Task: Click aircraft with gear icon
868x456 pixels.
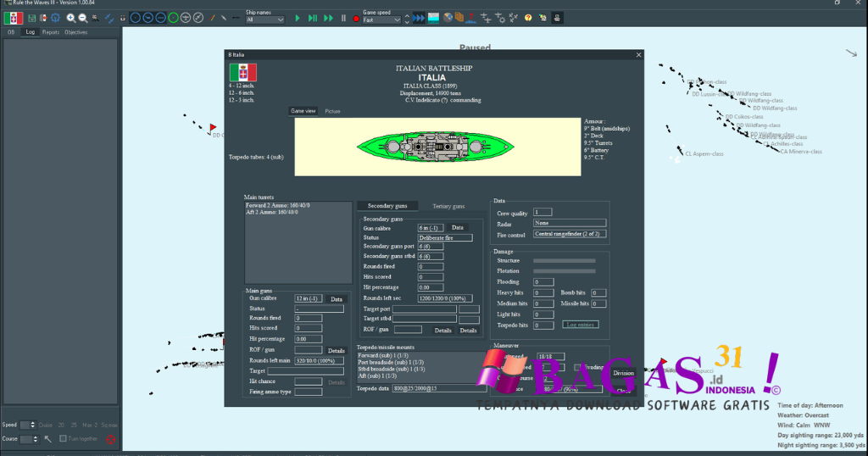Action: point(500,19)
